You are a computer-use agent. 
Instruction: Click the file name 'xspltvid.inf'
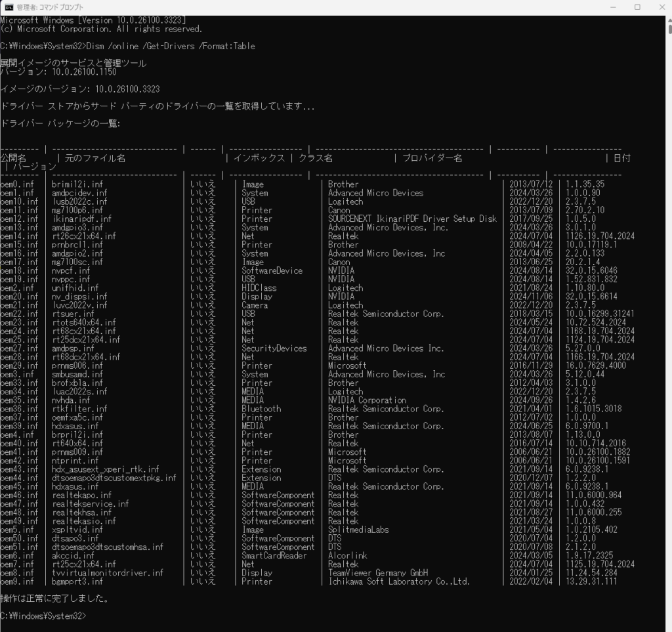coord(77,530)
